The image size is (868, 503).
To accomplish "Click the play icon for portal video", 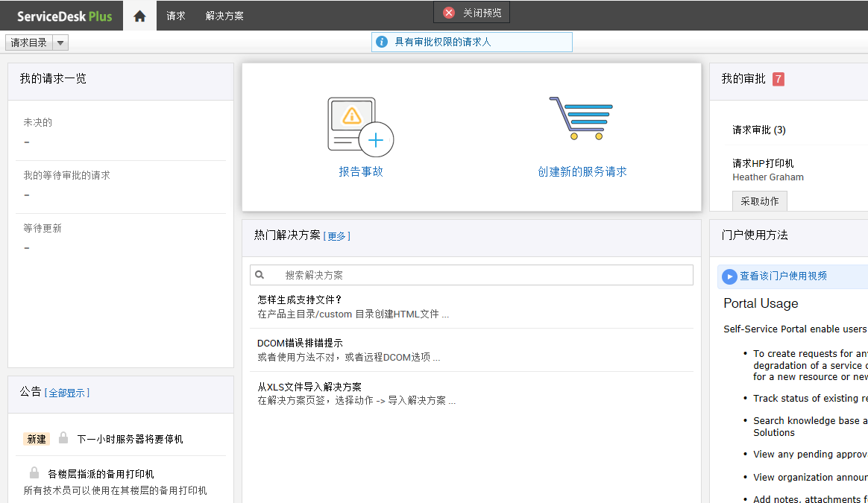I will [729, 276].
